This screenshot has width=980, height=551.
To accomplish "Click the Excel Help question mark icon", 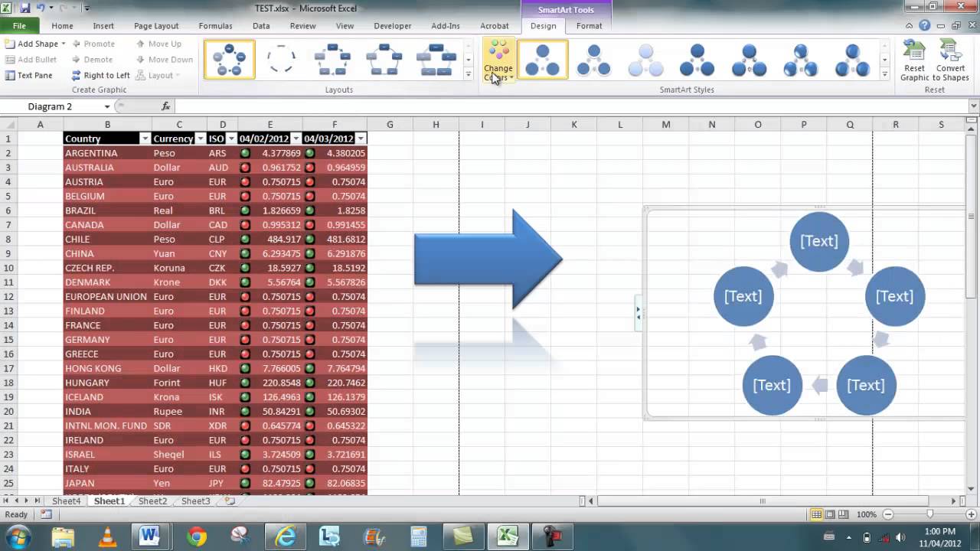I will (x=924, y=25).
